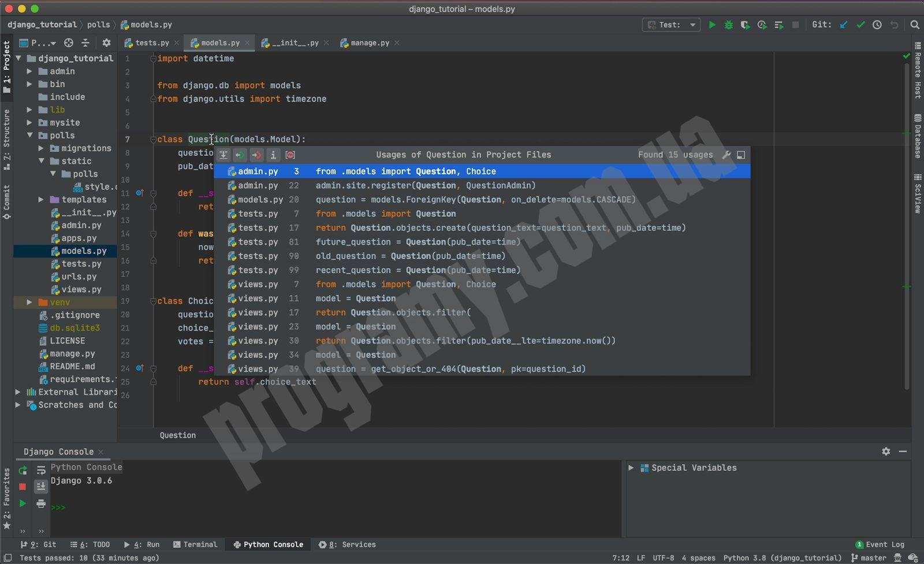The height and width of the screenshot is (564, 924).
Task: Click the console input prompt line
Action: tap(335, 507)
